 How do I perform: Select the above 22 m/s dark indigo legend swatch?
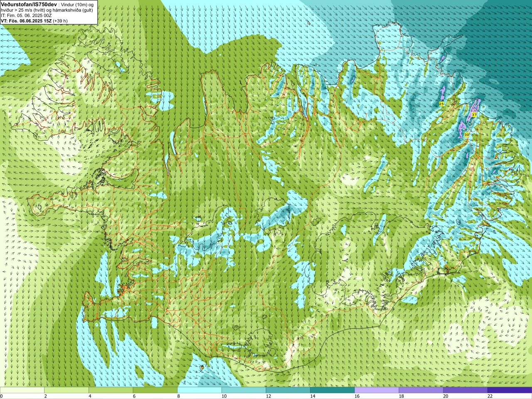pos(510,390)
